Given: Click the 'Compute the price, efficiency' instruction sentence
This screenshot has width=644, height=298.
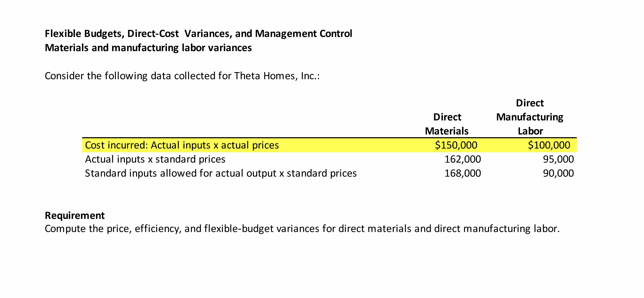Looking at the screenshot, I should 302,229.
